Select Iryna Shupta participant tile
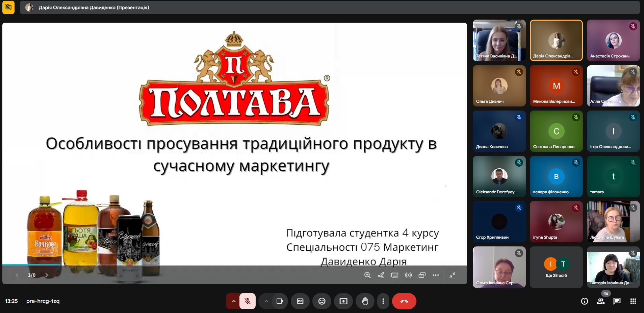The image size is (644, 313). [556, 222]
